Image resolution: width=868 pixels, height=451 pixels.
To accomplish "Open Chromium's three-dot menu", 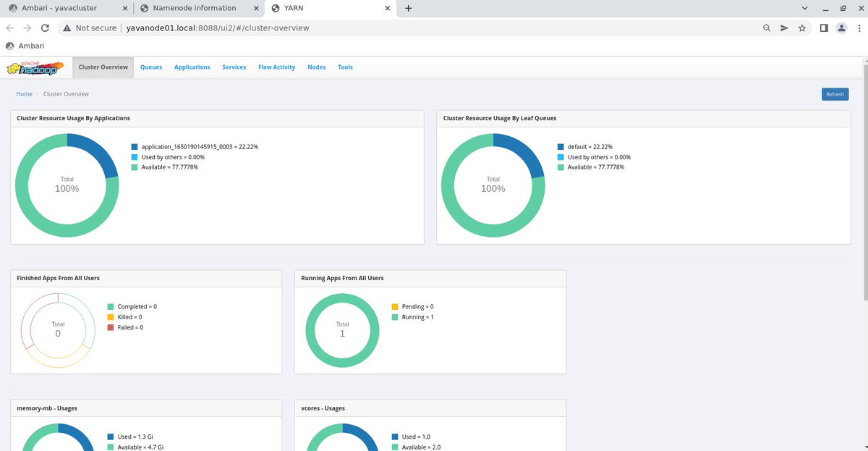I will click(859, 28).
